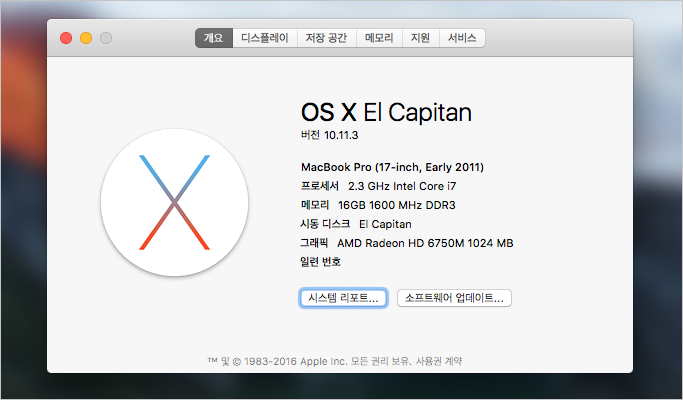Image resolution: width=683 pixels, height=400 pixels.
Task: Click the El Capitan X logo
Action: [x=175, y=203]
